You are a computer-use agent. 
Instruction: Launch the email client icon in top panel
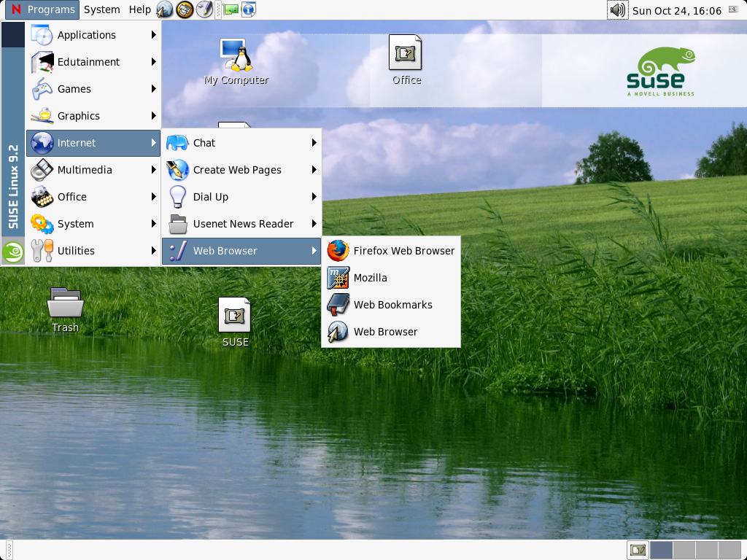185,9
